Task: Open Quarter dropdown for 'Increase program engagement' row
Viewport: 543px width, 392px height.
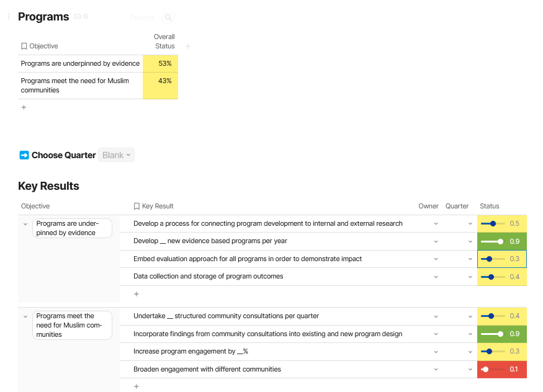Action: (469, 352)
